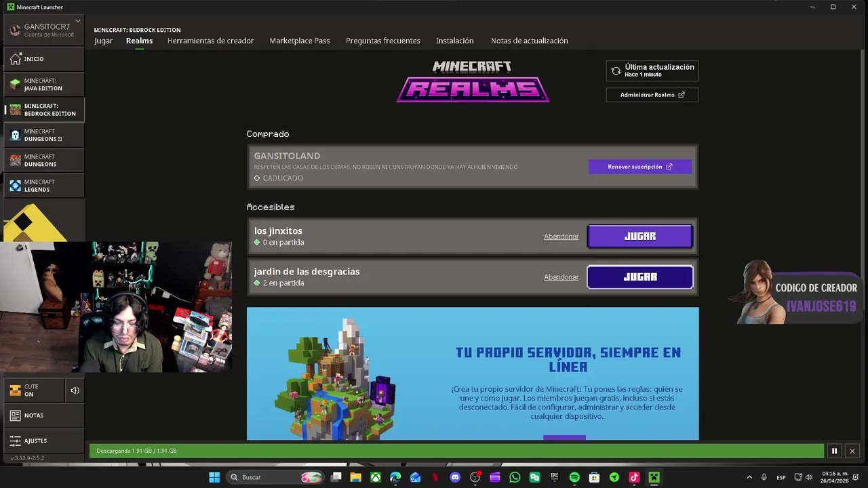Open Ajustes settings in the sidebar
The image size is (868, 488).
[x=44, y=441]
